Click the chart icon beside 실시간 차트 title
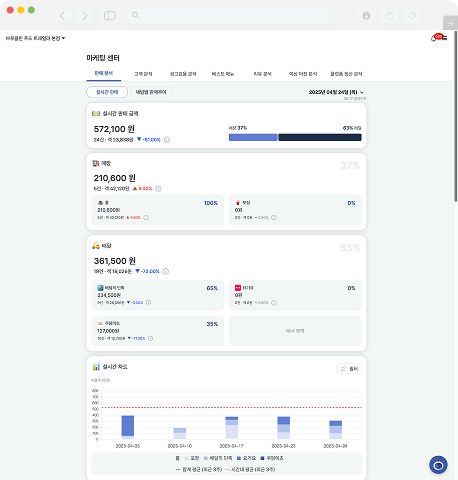The height and width of the screenshot is (480, 458). pos(96,367)
